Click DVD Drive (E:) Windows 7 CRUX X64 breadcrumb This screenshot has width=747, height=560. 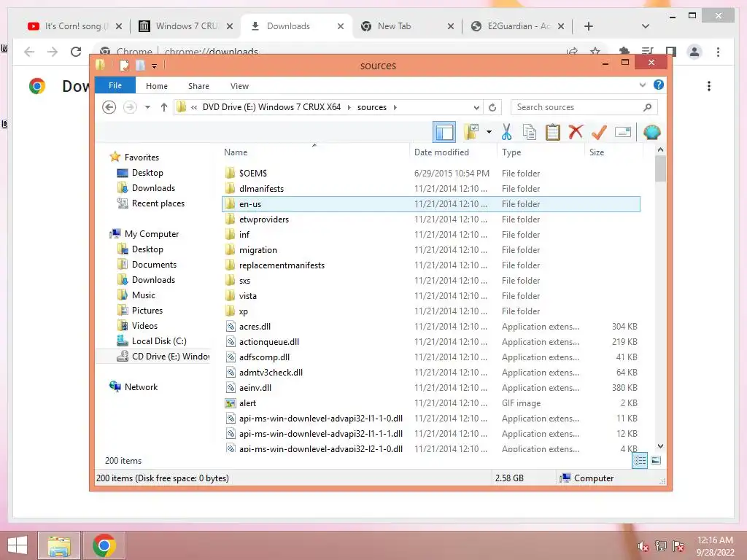tap(271, 107)
